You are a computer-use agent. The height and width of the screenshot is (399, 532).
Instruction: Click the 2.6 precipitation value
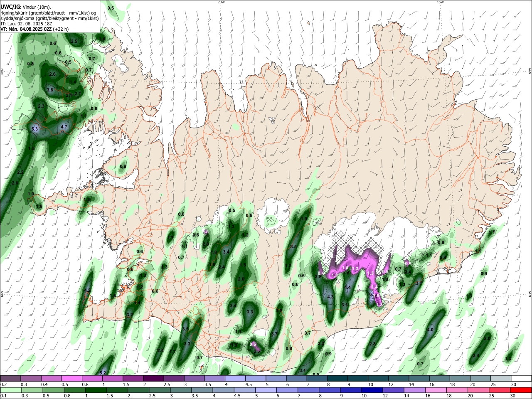coord(52,74)
